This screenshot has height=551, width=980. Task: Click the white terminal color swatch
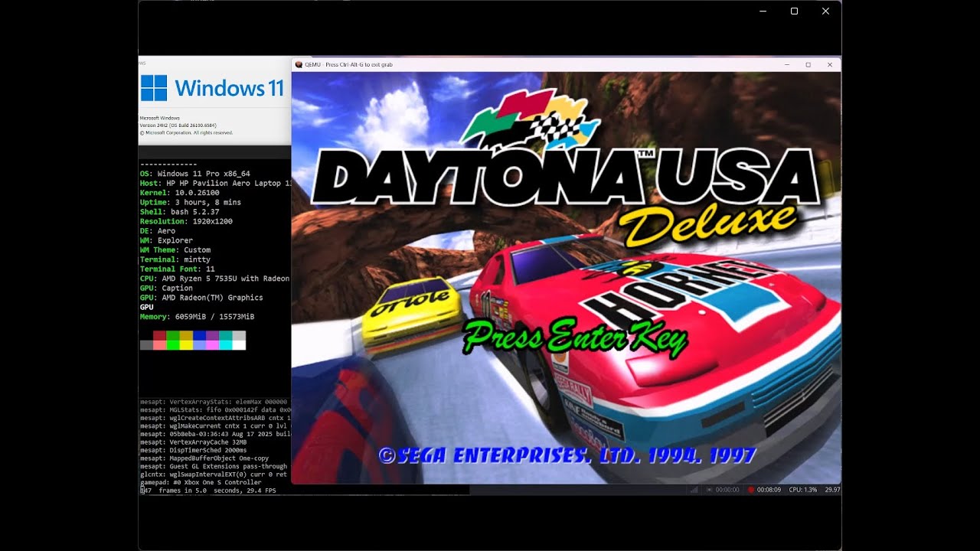click(x=239, y=345)
